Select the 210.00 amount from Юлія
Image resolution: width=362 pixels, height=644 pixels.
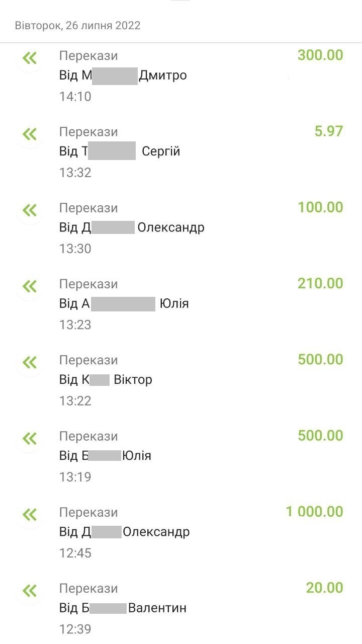[320, 283]
